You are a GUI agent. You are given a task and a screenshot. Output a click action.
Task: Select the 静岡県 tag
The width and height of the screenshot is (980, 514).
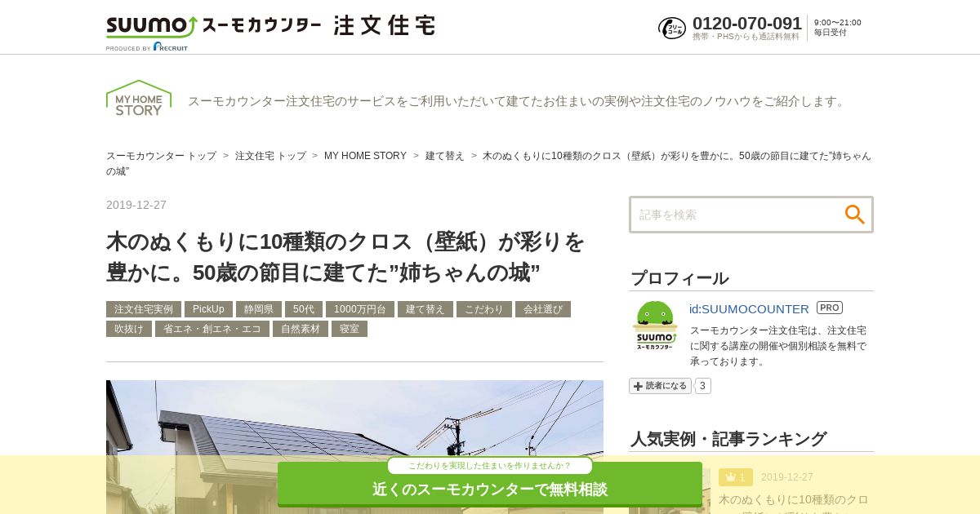[x=259, y=309]
